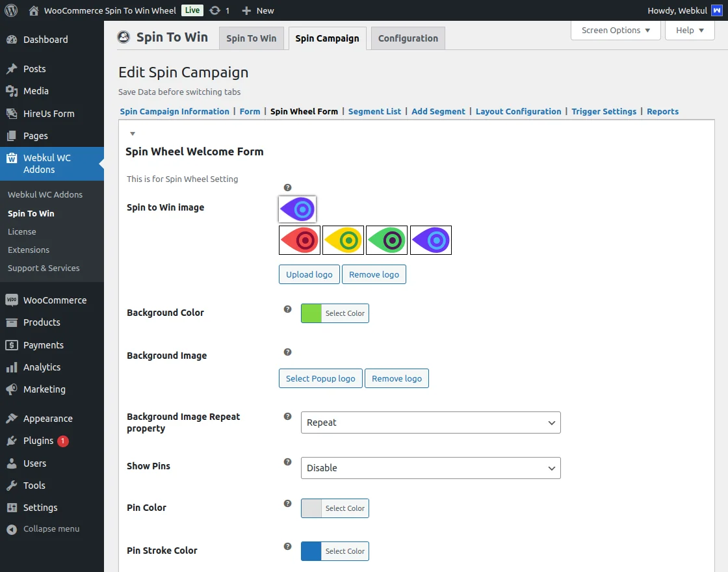Viewport: 728px width, 572px height.
Task: Select the red spin wheel image
Action: (300, 240)
